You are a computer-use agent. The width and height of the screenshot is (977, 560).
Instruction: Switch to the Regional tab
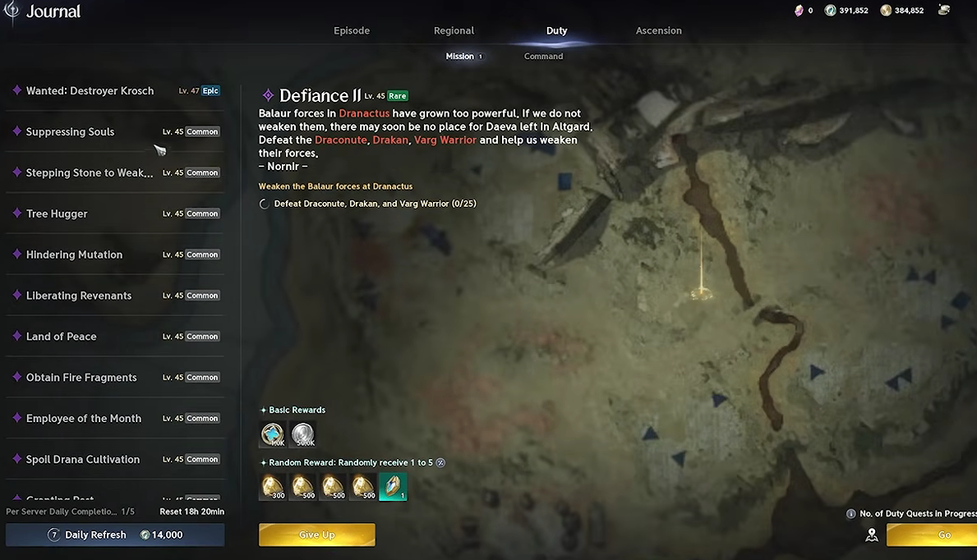pos(454,30)
